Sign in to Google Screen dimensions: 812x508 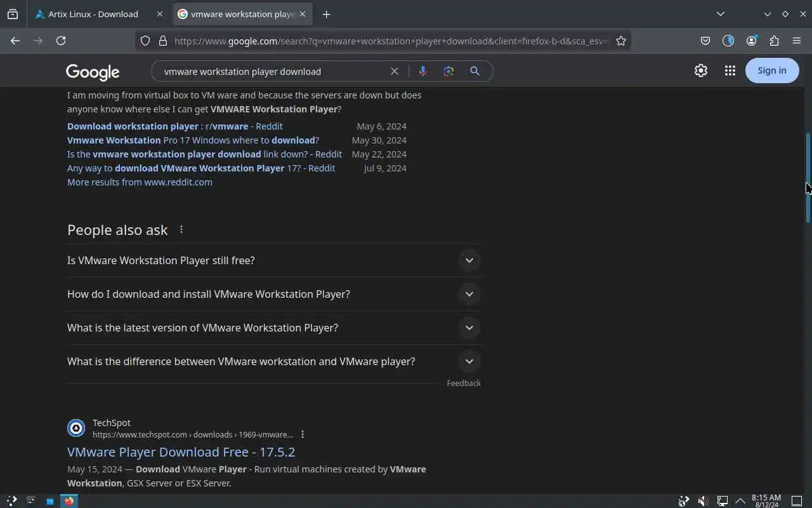click(x=772, y=70)
